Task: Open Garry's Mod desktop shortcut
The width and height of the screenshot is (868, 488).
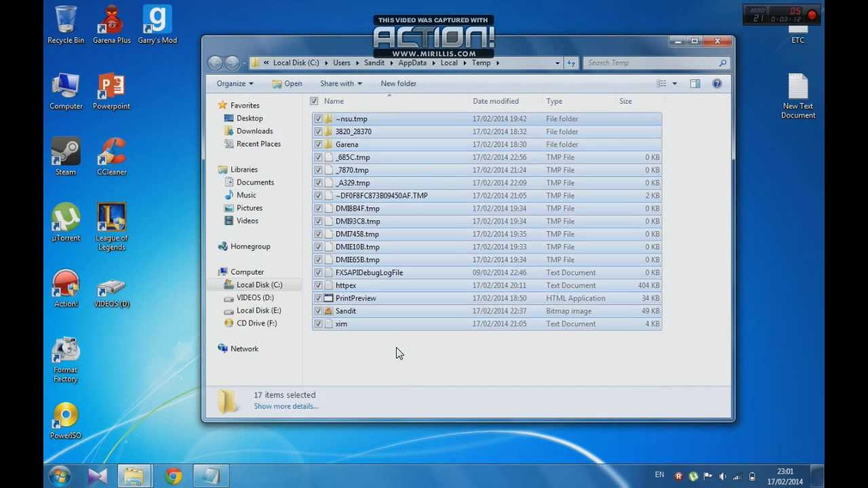Action: (x=157, y=25)
